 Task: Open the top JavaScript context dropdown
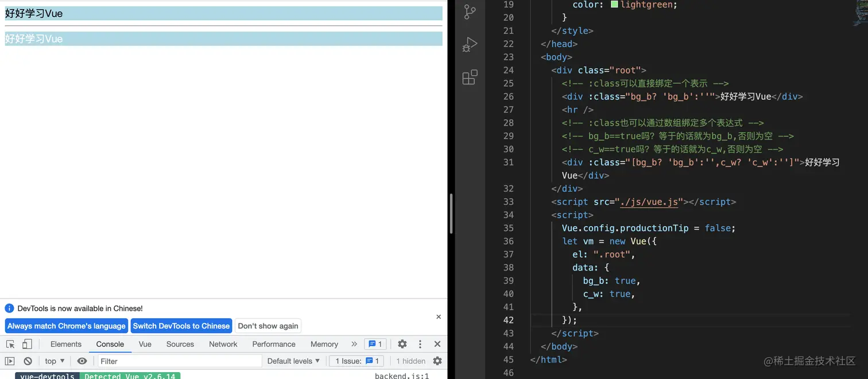[55, 361]
